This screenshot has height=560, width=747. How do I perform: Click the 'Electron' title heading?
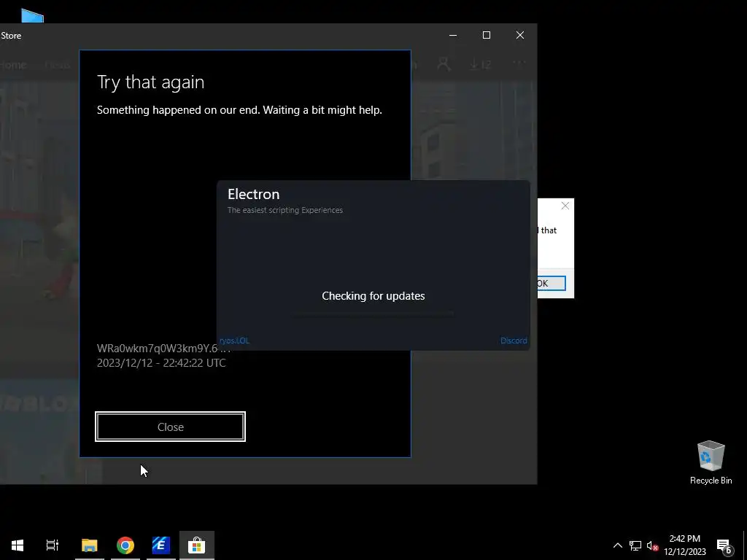coord(253,194)
